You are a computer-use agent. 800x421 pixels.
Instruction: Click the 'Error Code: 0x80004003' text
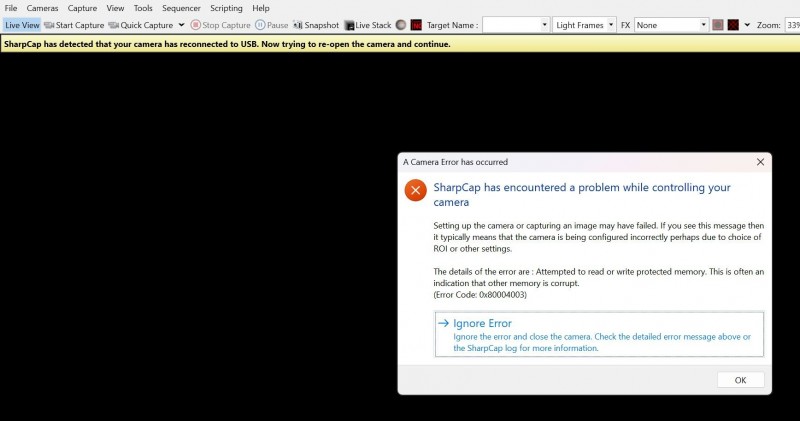[x=480, y=294]
